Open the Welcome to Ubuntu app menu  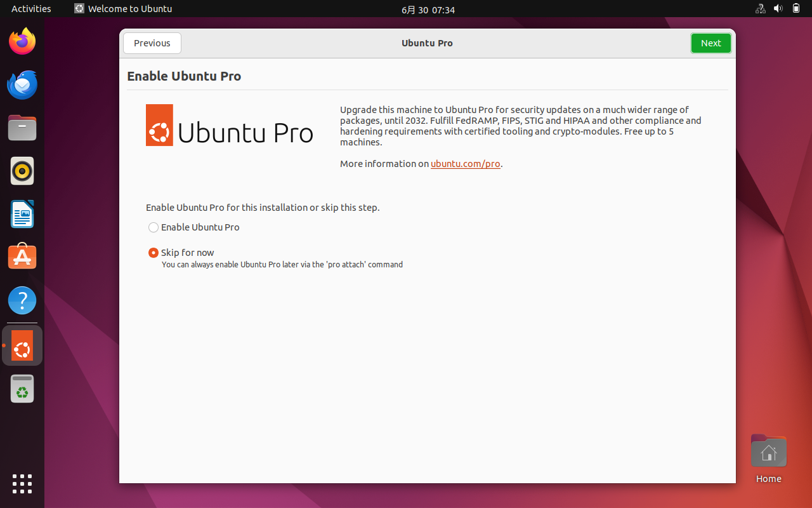pyautogui.click(x=124, y=9)
